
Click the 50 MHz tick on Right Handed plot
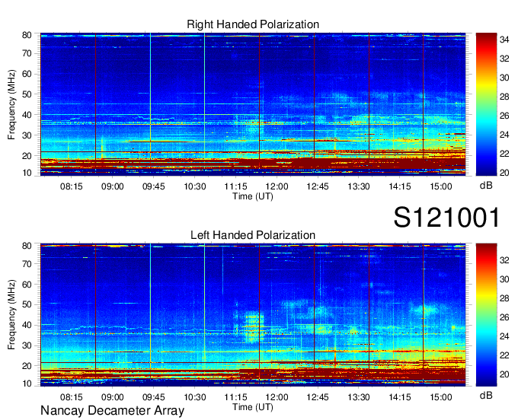[x=27, y=94]
